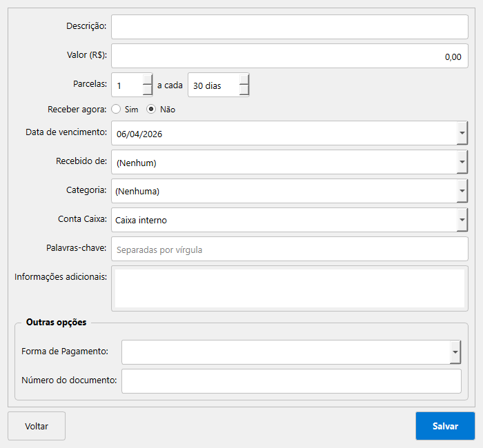Increase Parcelas count with up arrow
The height and width of the screenshot is (448, 483).
147,79
